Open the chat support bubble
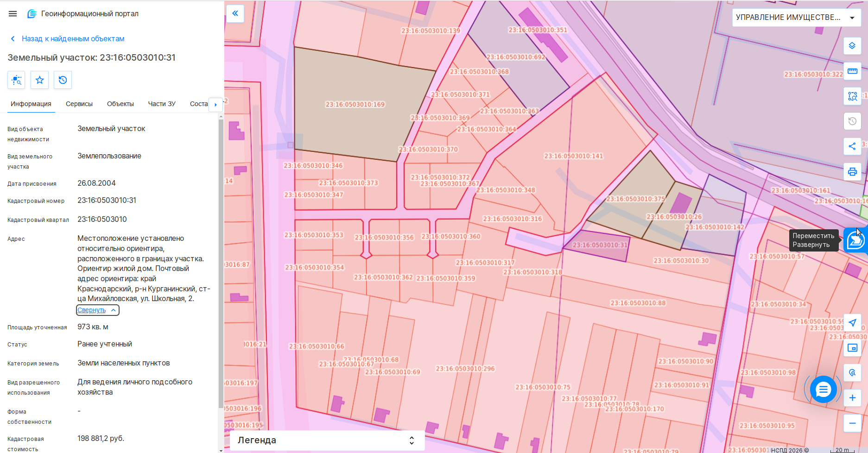This screenshot has width=868, height=453. [x=823, y=390]
